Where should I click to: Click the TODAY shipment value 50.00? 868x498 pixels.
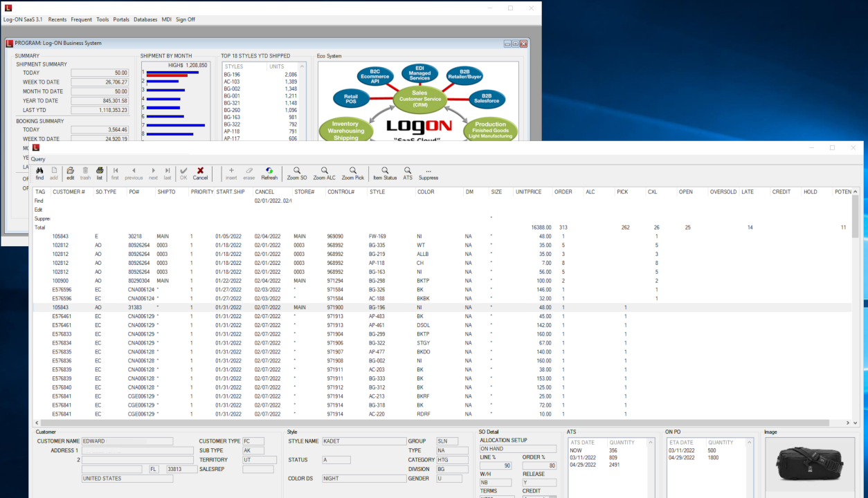[100, 73]
